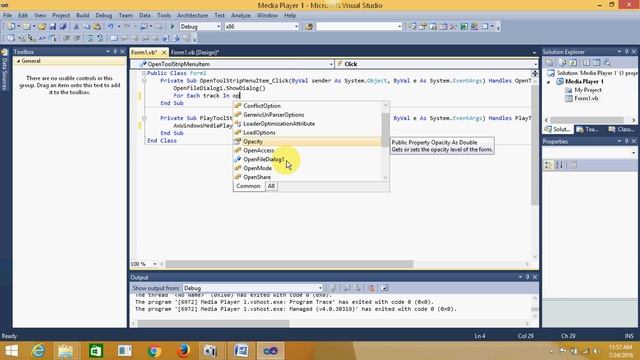
Task: Click Clear All icon in Output panel
Action: point(371,288)
